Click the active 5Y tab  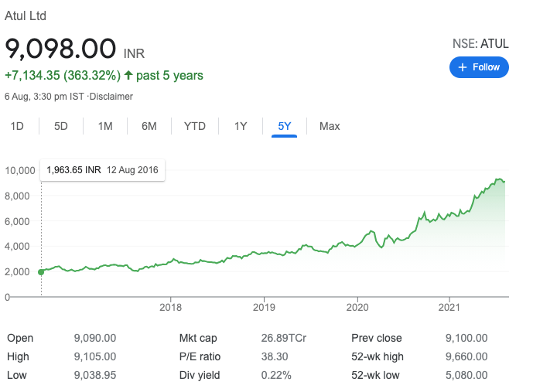(285, 126)
